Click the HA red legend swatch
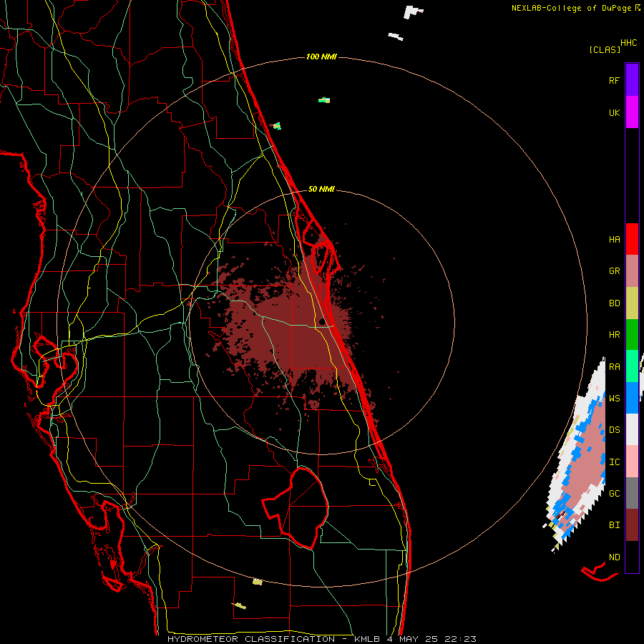 click(x=632, y=239)
